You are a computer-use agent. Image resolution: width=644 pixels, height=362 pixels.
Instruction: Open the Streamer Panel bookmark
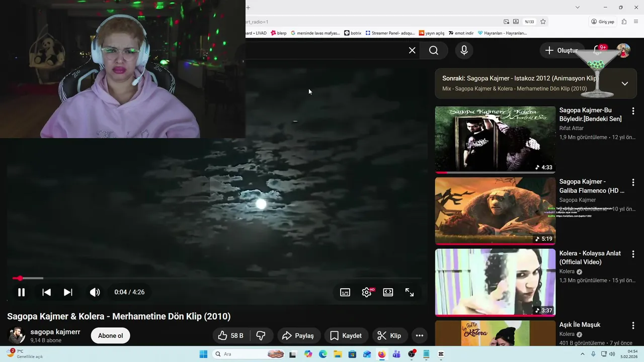pos(390,33)
